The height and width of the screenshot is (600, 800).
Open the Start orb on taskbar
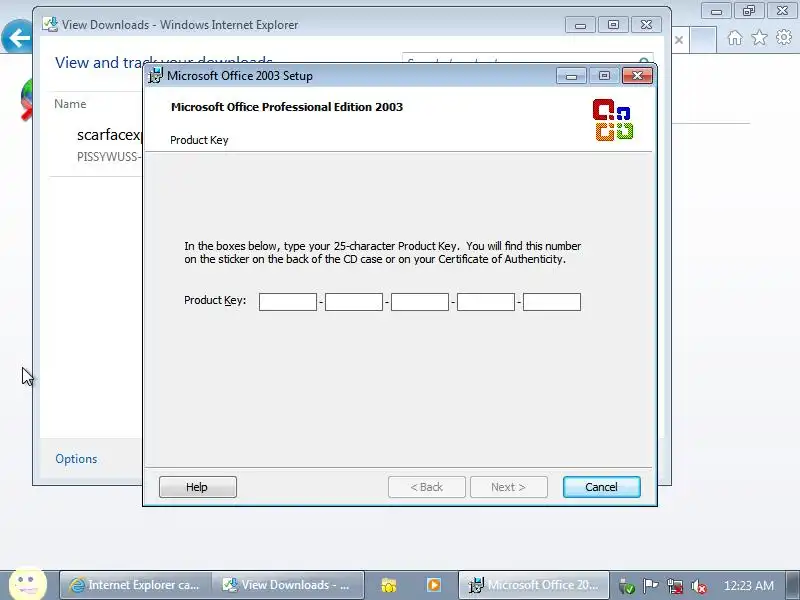click(x=28, y=584)
